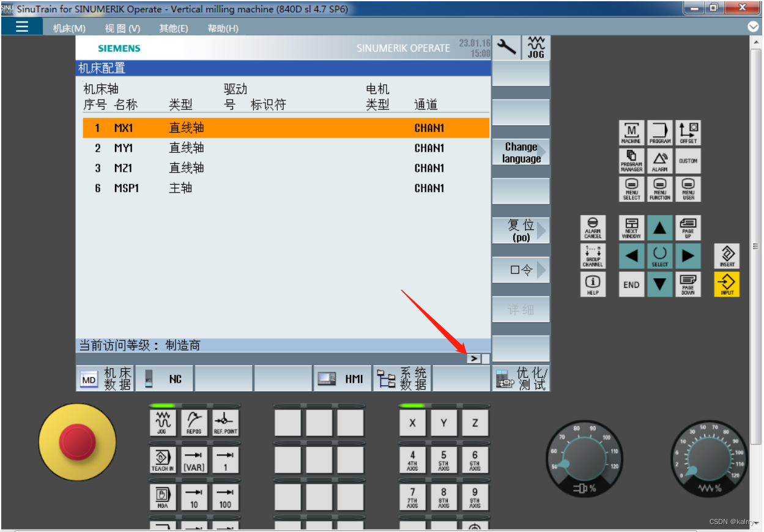The image size is (764, 532).
Task: Click the 复位(po) softkey
Action: 521,231
